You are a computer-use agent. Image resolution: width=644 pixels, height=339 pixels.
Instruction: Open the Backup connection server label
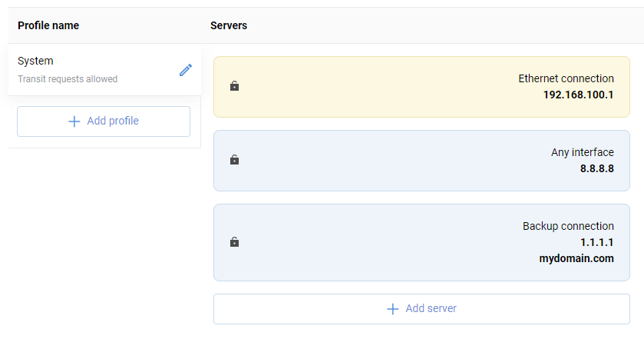pos(568,226)
